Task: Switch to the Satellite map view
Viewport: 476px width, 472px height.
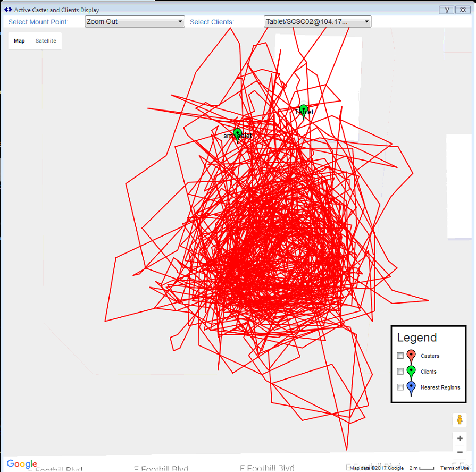Action: tap(46, 41)
